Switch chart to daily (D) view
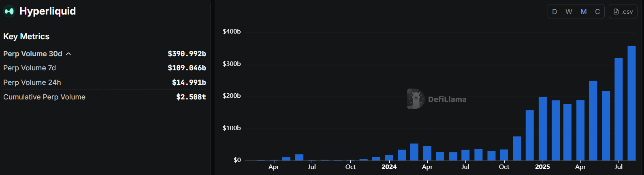Screen dimensions: 644x175 [x=554, y=12]
